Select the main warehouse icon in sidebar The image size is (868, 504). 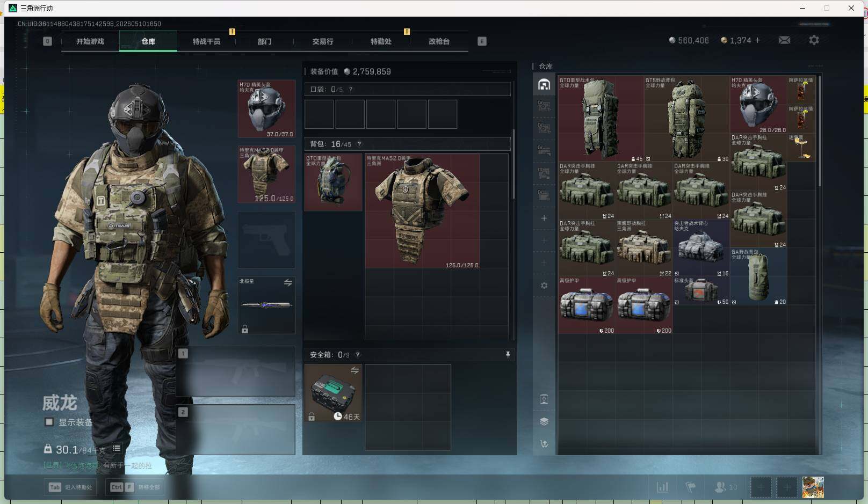(x=544, y=84)
